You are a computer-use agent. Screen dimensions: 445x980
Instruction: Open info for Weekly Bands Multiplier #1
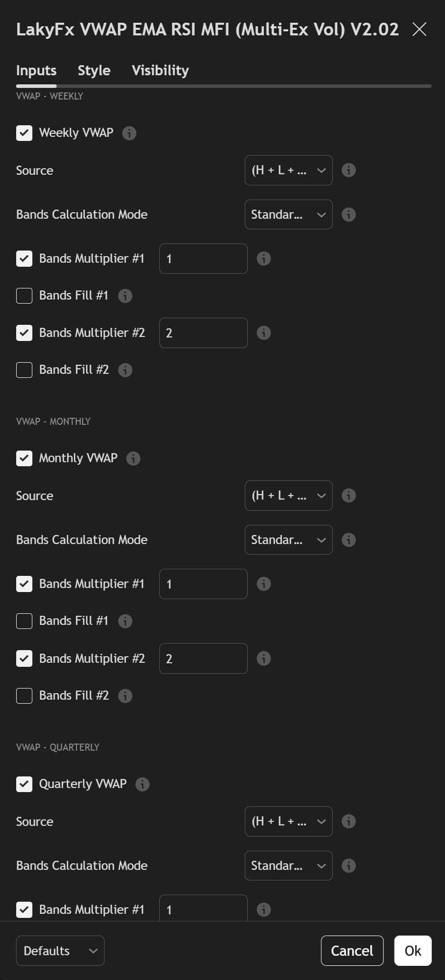tap(263, 258)
